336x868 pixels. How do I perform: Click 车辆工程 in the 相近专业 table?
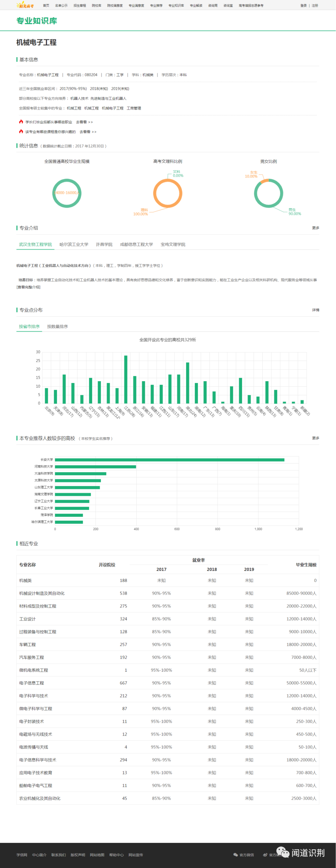click(27, 644)
